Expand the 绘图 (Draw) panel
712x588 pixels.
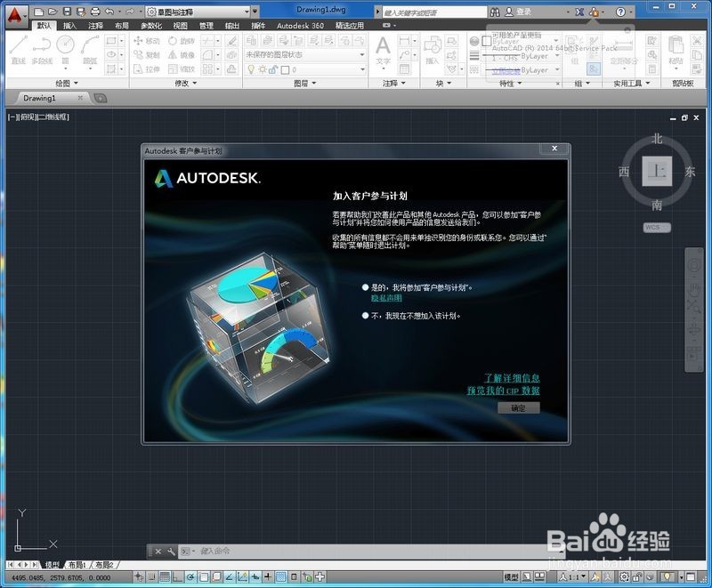click(x=67, y=83)
